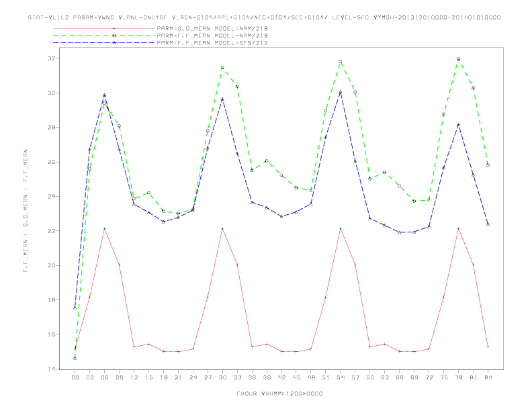Click the 26 y-axis tick label

click(51, 162)
